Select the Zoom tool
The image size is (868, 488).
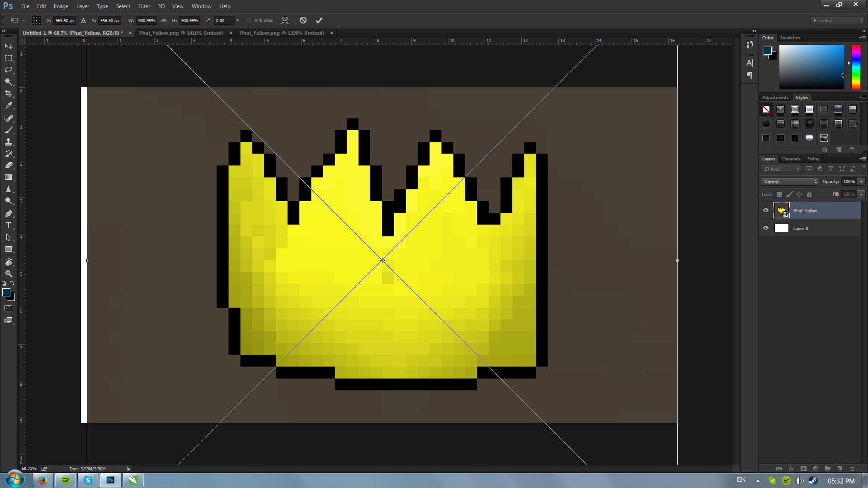8,273
